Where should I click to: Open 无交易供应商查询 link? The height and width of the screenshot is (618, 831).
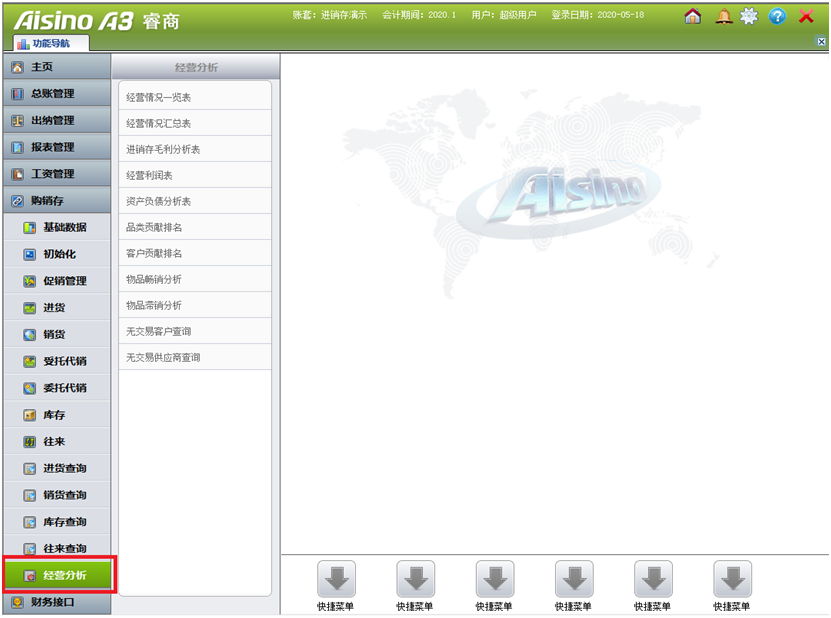tap(163, 357)
